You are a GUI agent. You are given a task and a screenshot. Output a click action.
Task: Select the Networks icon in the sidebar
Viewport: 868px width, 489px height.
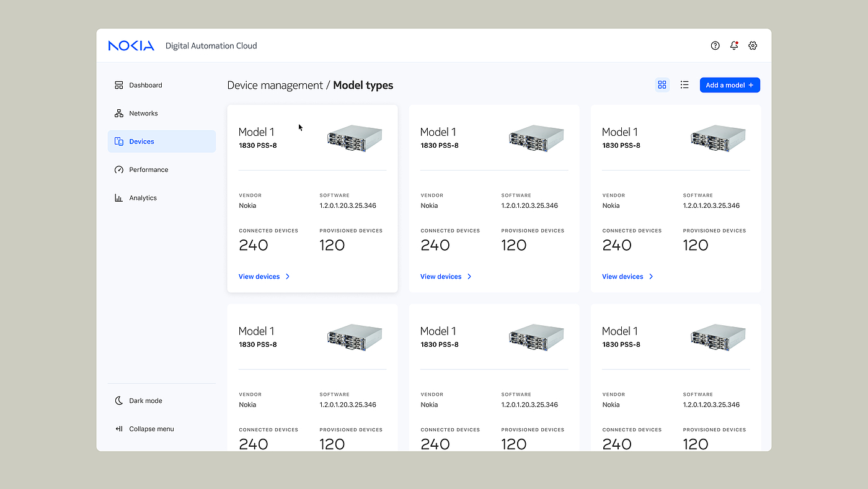click(118, 113)
